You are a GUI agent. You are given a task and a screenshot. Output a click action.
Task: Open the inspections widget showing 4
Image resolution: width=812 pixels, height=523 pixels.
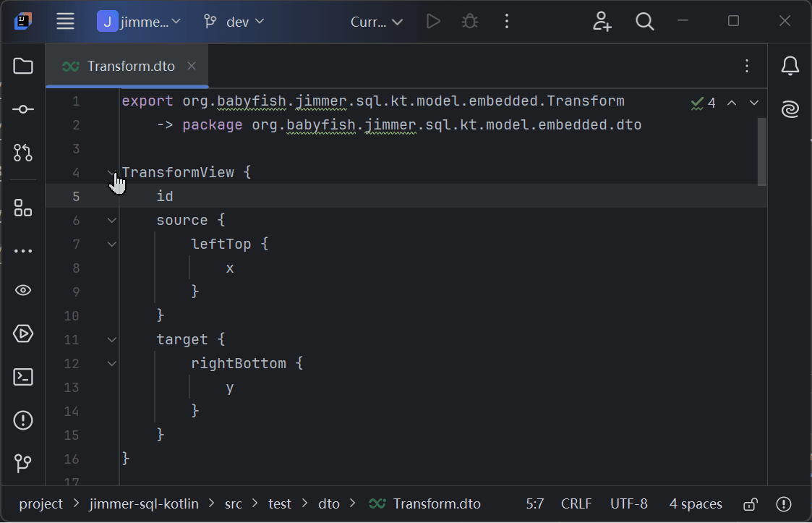pos(704,103)
